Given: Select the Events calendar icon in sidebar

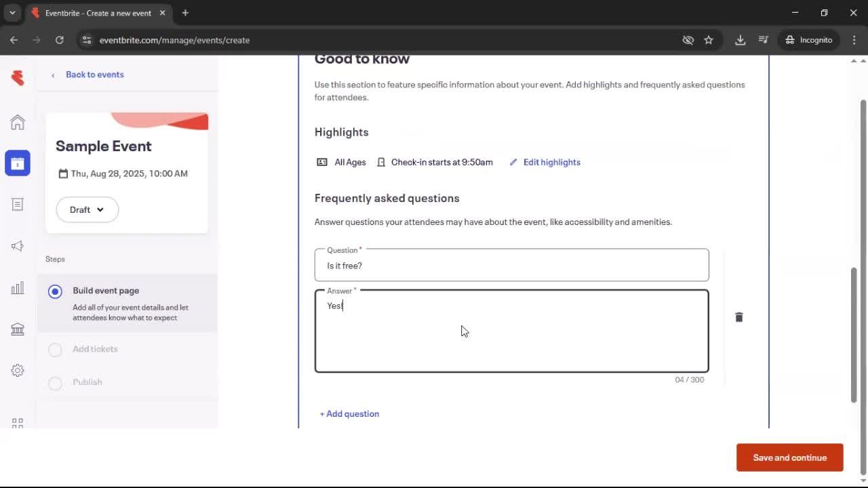Looking at the screenshot, I should tap(18, 163).
